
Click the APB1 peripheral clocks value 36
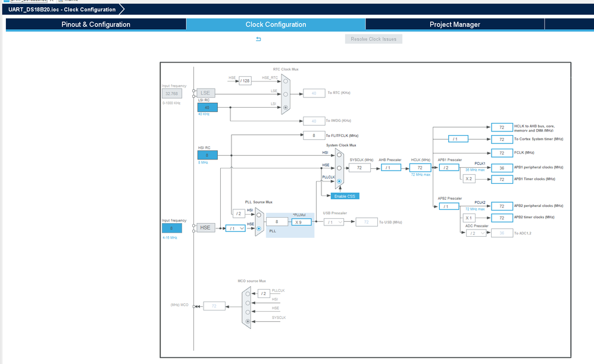pos(502,168)
